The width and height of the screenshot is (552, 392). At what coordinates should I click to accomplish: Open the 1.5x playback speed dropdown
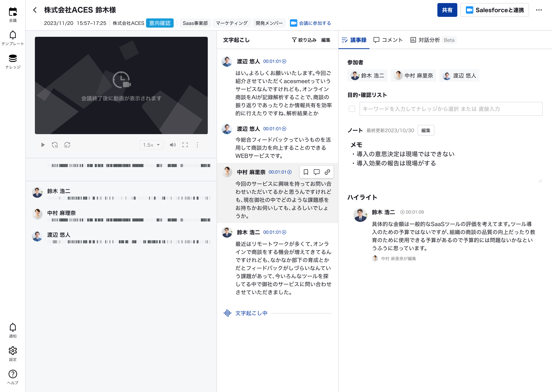(x=151, y=145)
